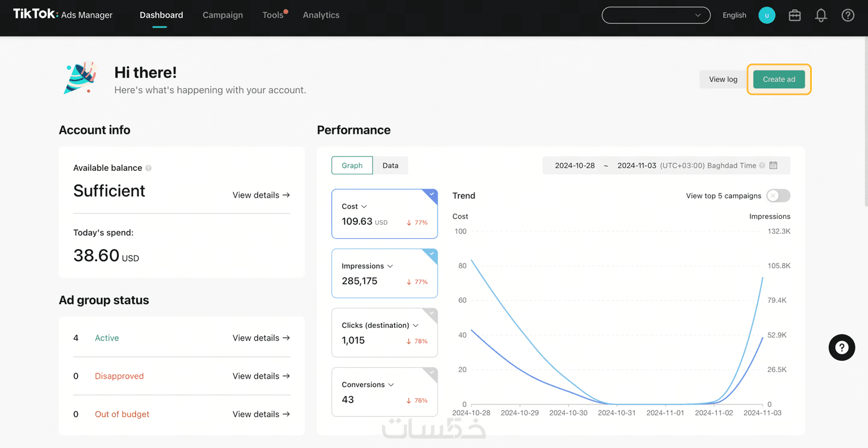Viewport: 868px width, 448px height.
Task: Expand the account selector dropdown
Action: [x=655, y=16]
